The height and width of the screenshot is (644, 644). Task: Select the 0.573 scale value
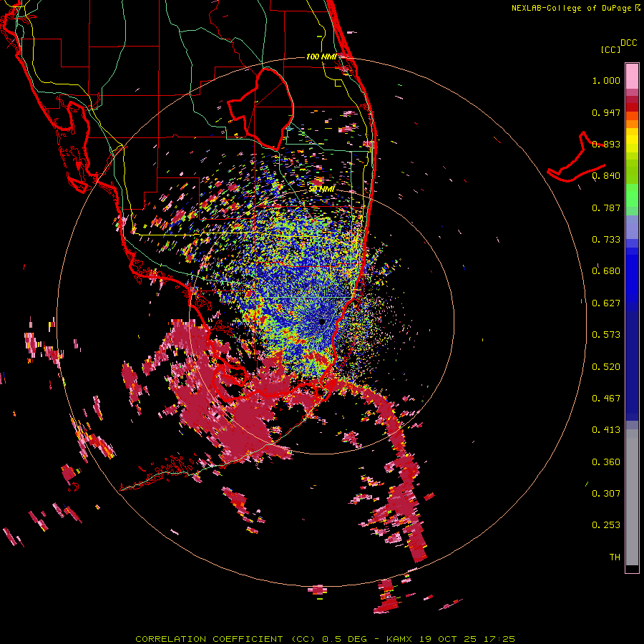(606, 335)
